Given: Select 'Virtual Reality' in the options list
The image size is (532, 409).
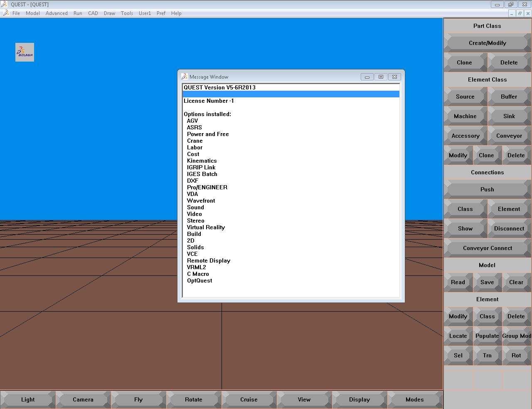Looking at the screenshot, I should pos(291,227).
